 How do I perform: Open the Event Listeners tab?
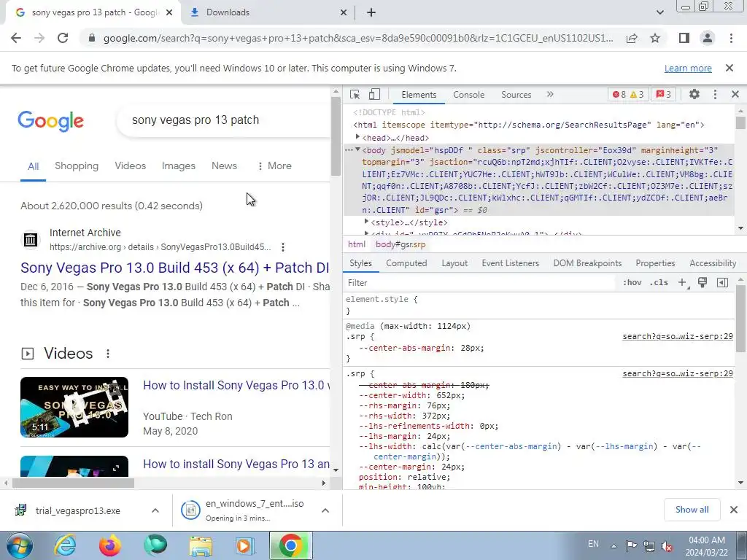tap(510, 262)
